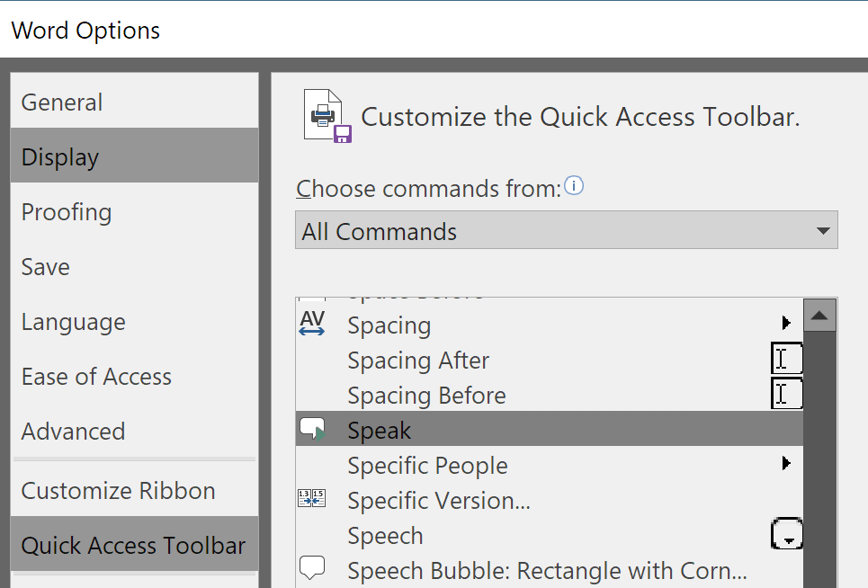Go to the Advanced options tab
This screenshot has height=588, width=868.
pyautogui.click(x=73, y=432)
